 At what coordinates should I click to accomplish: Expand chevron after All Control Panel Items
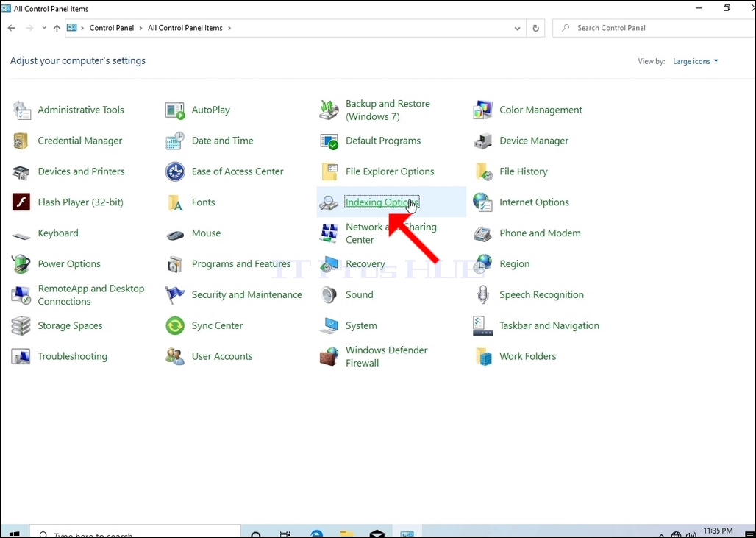(x=229, y=28)
